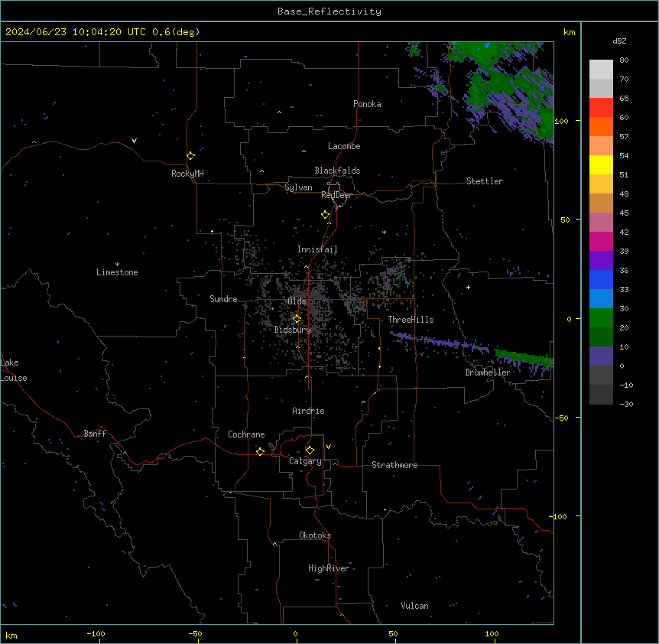
Task: Click the large green echo in the northeast corner
Action: pyautogui.click(x=500, y=90)
